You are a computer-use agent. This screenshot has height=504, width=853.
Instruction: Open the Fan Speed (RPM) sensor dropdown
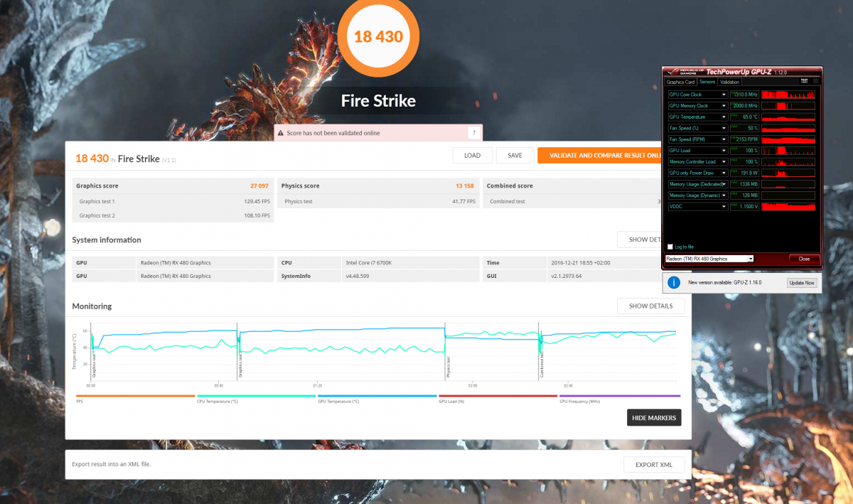[x=724, y=139]
